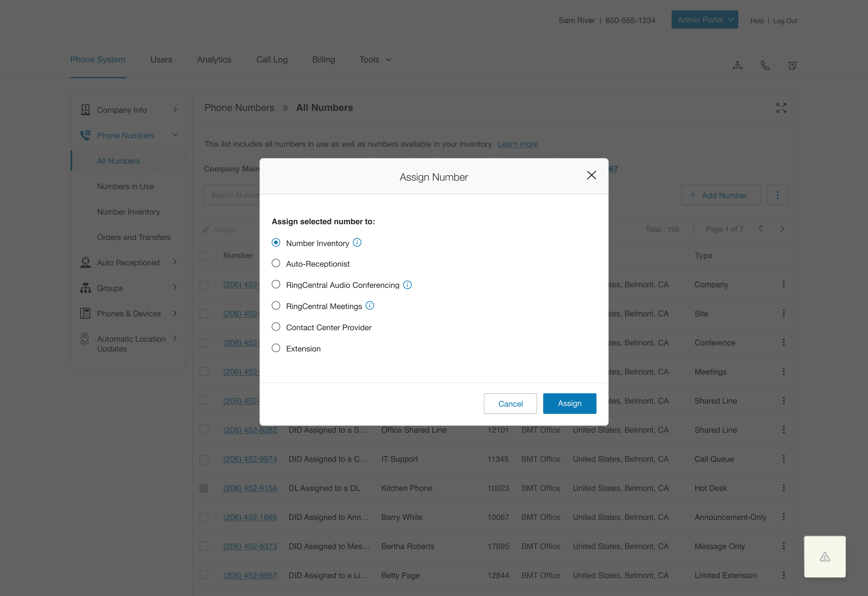Open the warning alert icon at bottom right
Image resolution: width=868 pixels, height=596 pixels.
825,557
